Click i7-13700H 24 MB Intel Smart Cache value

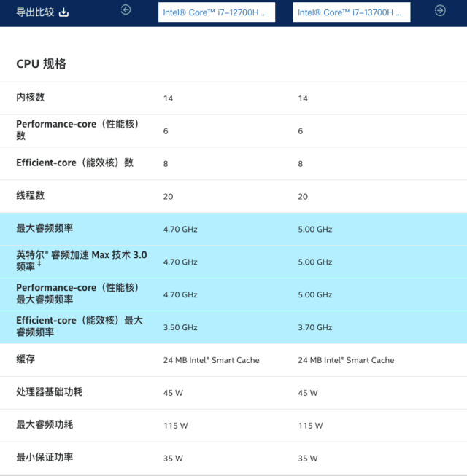[346, 360]
